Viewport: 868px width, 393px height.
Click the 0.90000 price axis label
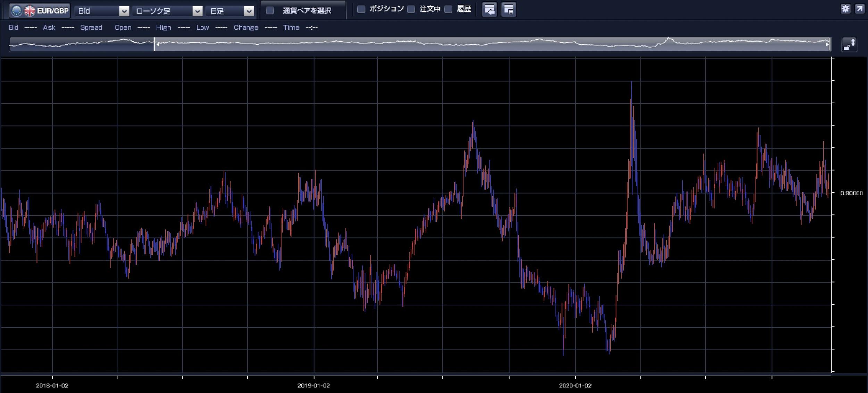coord(851,193)
